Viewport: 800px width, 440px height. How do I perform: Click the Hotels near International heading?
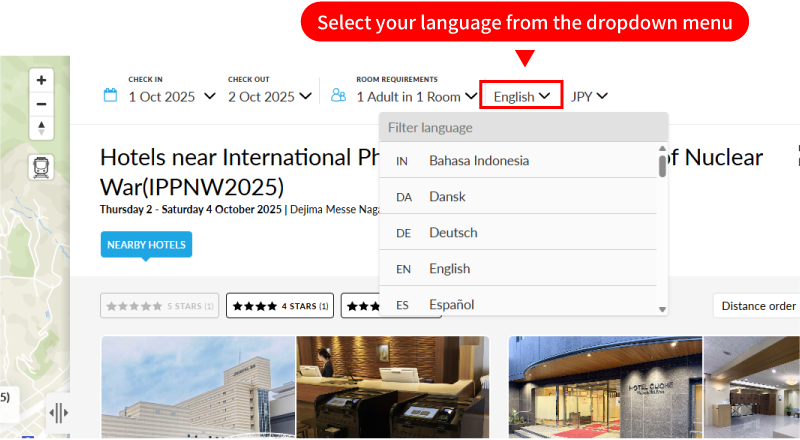point(239,172)
